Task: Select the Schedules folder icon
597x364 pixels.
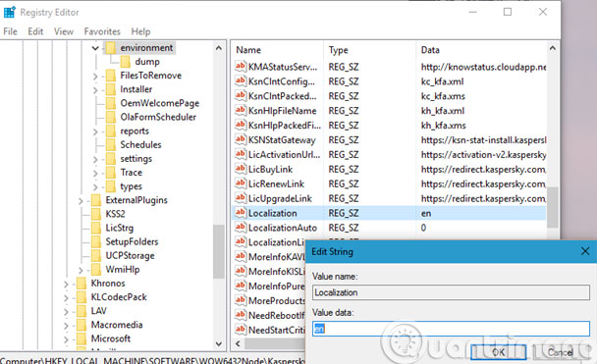Action: pos(110,144)
